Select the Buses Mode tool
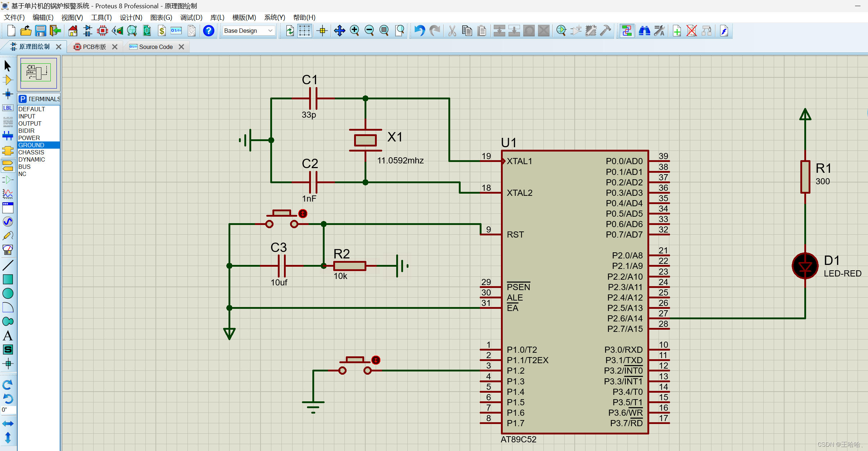Viewport: 868px width, 451px height. 8,136
